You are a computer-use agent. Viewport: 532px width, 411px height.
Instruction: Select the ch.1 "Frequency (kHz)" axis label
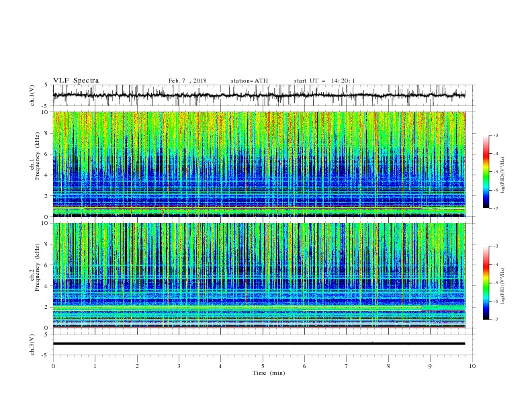(38, 156)
